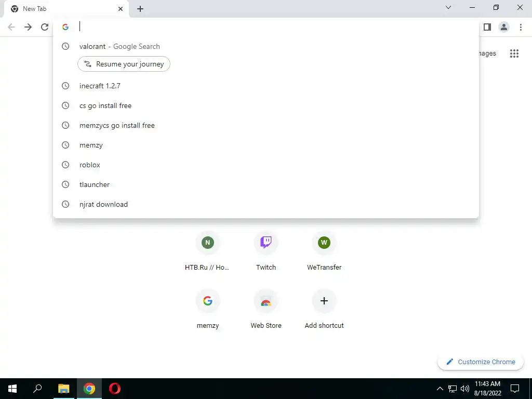Close the New Tab tab
532x399 pixels.
click(x=121, y=9)
